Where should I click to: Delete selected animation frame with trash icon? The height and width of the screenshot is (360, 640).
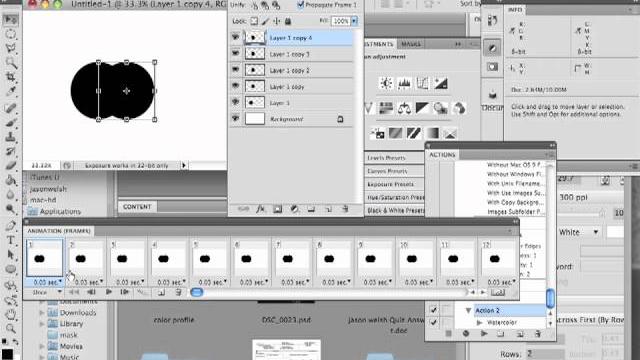pyautogui.click(x=178, y=292)
